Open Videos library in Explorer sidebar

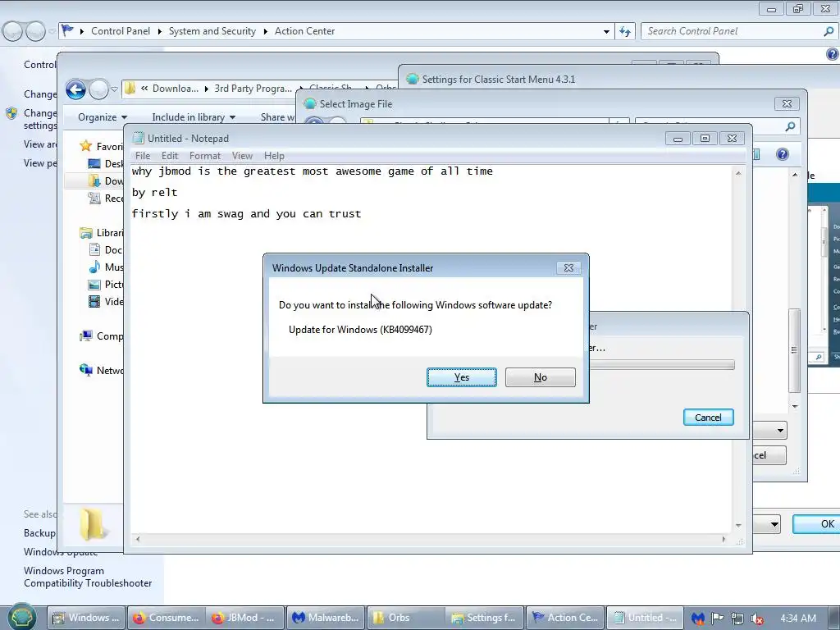click(x=107, y=302)
